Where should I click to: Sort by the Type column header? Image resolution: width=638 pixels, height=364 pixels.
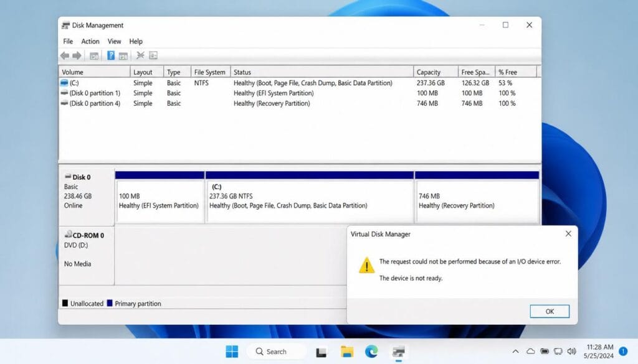coord(178,72)
